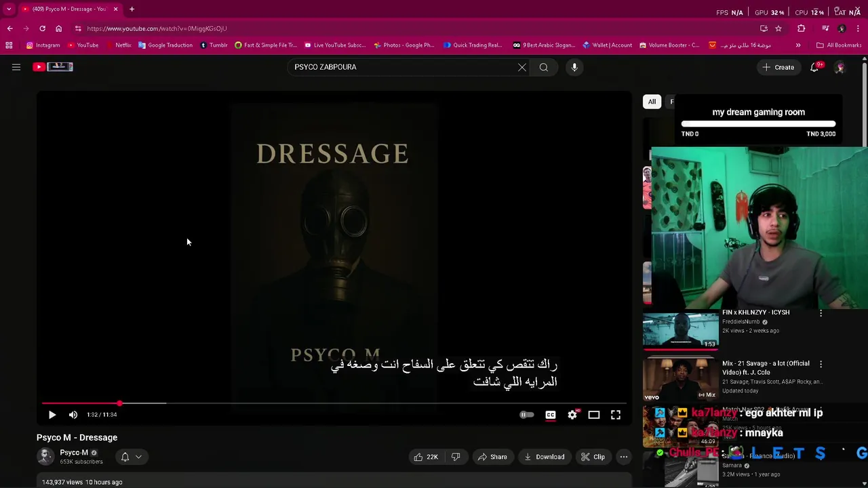The width and height of the screenshot is (868, 488).
Task: Click the 143,937 views description text
Action: click(x=82, y=482)
